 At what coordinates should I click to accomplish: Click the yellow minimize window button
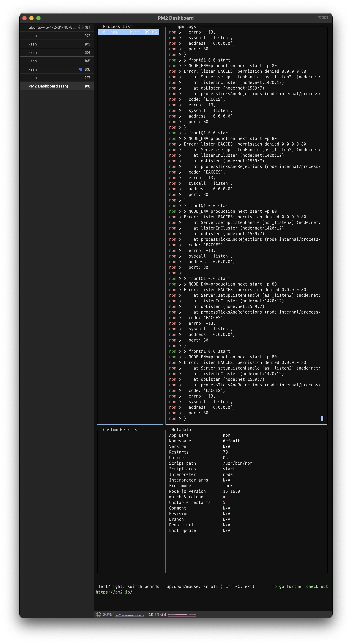31,18
